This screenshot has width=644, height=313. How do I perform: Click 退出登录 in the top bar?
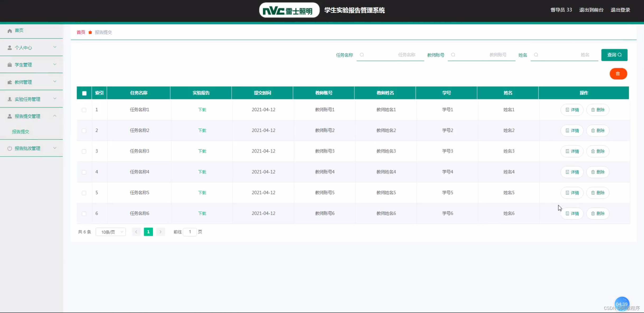point(620,10)
